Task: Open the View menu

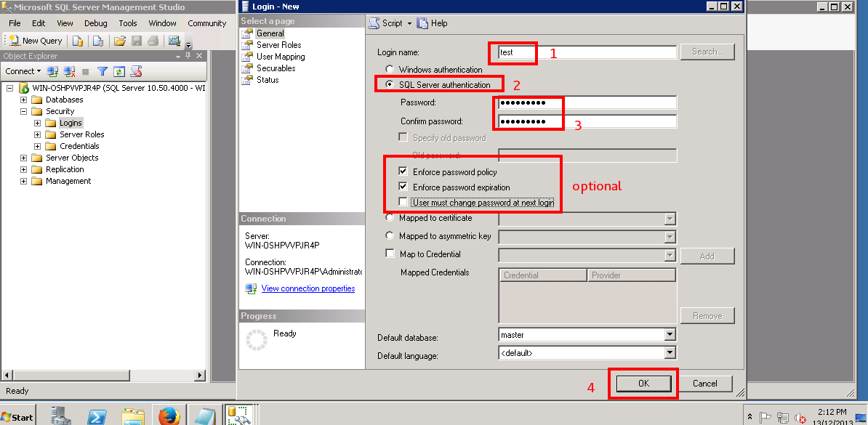Action: coord(65,23)
